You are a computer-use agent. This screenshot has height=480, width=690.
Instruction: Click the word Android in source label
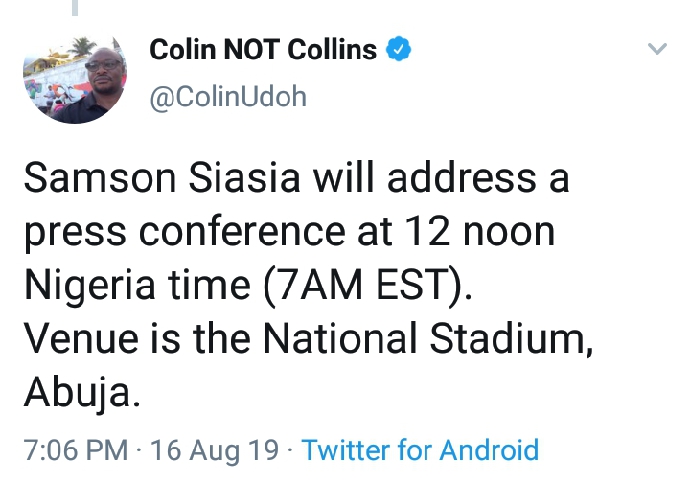coord(489,450)
